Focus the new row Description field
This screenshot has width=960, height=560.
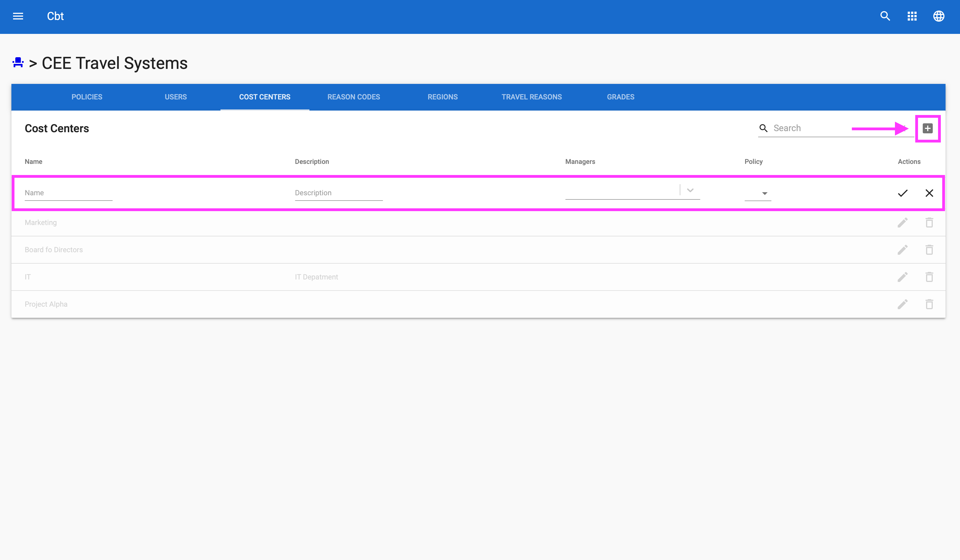pyautogui.click(x=339, y=193)
